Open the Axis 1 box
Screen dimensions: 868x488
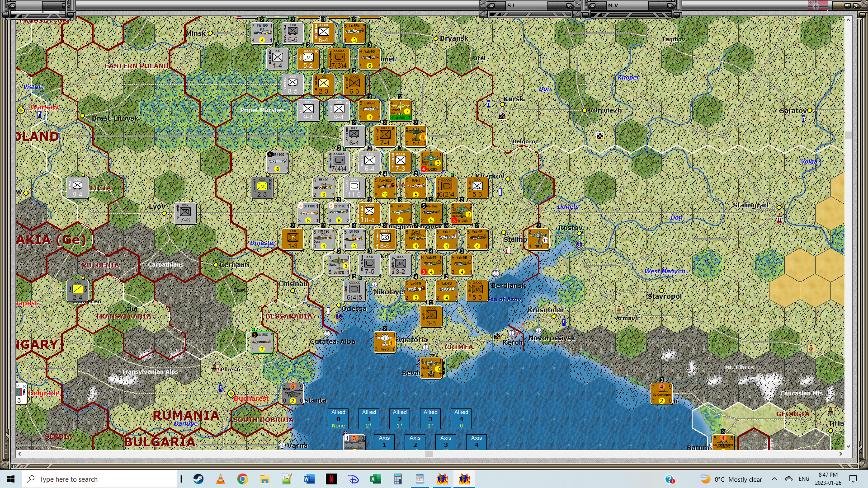(384, 442)
